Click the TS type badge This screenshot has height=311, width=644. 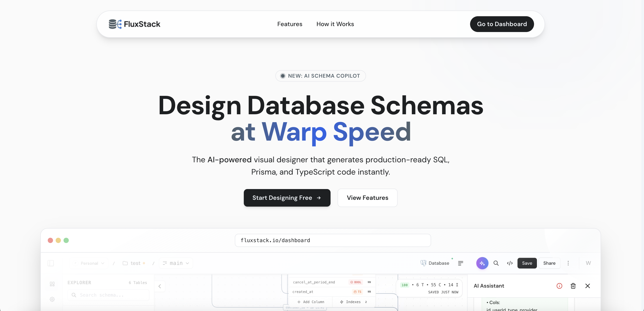pyautogui.click(x=357, y=292)
